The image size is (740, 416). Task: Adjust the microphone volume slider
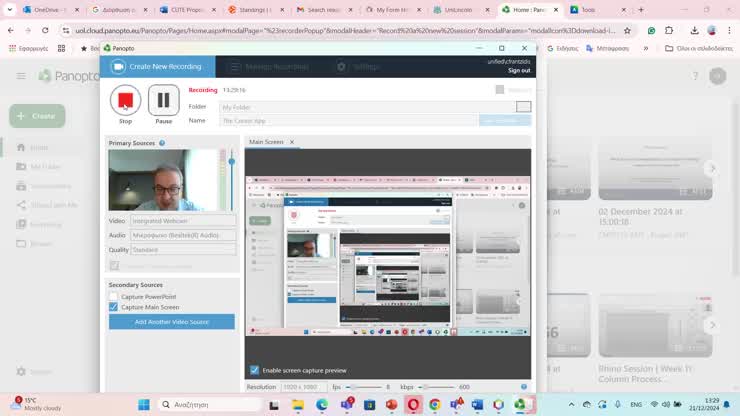click(232, 161)
